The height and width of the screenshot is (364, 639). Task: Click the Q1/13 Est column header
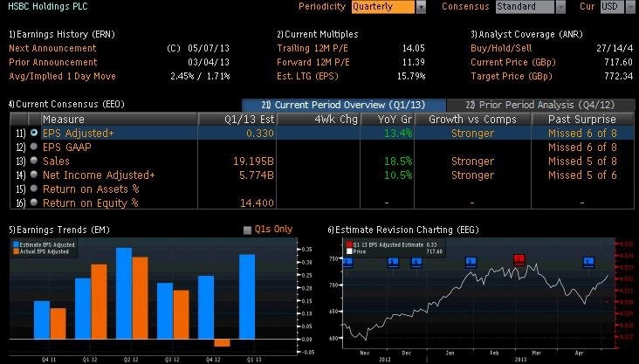tap(237, 119)
